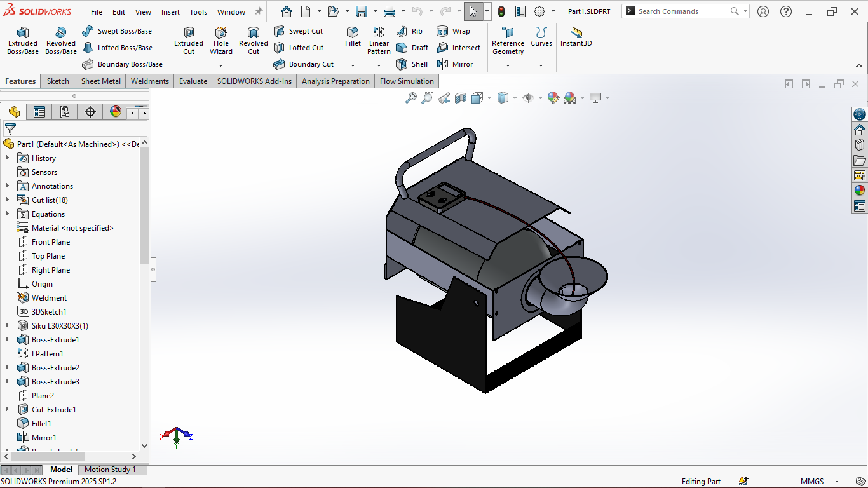Open the Fillet dropdown arrow
Viewport: 868px width, 488px height.
(x=353, y=65)
